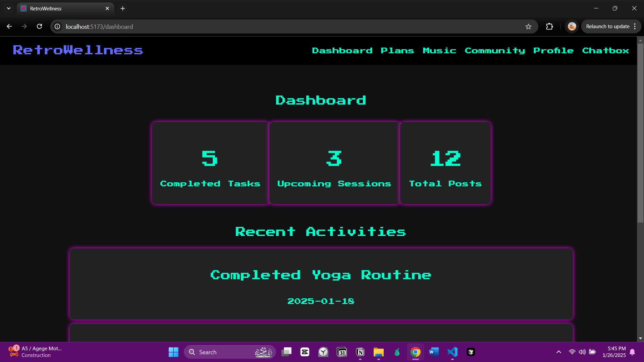Show hidden system tray icons chevron
This screenshot has height=362, width=644.
coord(558,352)
